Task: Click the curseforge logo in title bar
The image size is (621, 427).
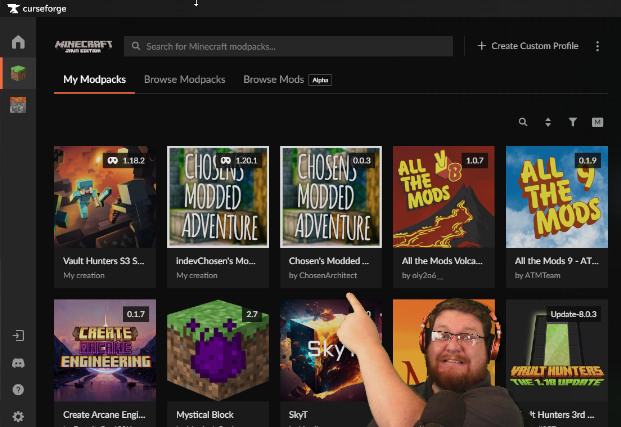Action: tap(37, 8)
